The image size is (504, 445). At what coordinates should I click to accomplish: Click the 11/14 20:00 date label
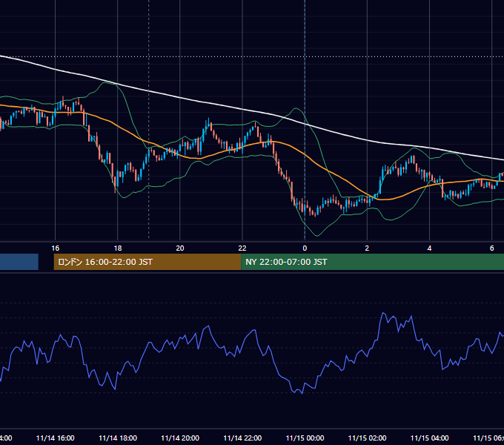[180, 438]
